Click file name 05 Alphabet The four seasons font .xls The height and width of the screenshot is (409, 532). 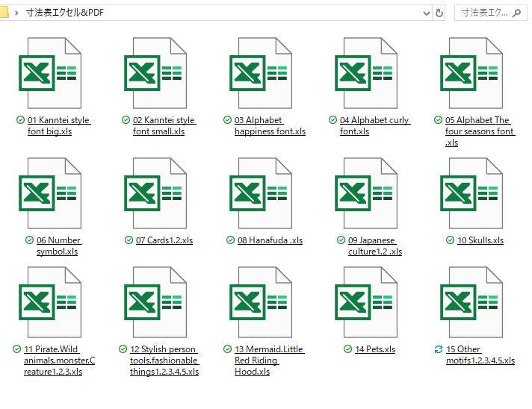480,131
